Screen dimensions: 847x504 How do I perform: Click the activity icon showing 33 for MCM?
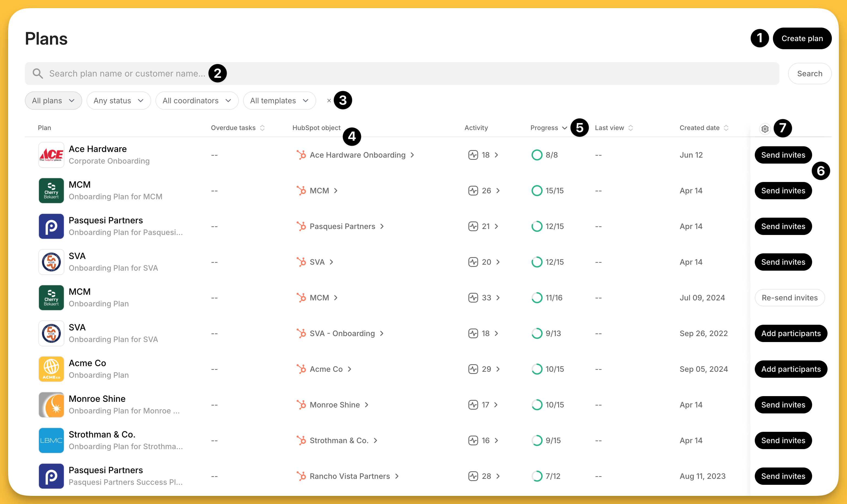click(x=473, y=297)
